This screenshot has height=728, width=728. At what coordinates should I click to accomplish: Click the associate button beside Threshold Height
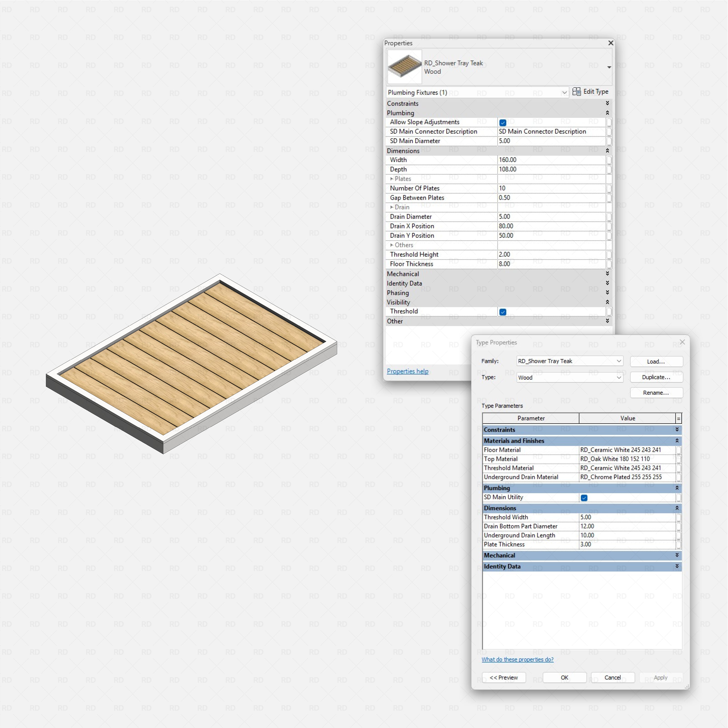coord(609,254)
